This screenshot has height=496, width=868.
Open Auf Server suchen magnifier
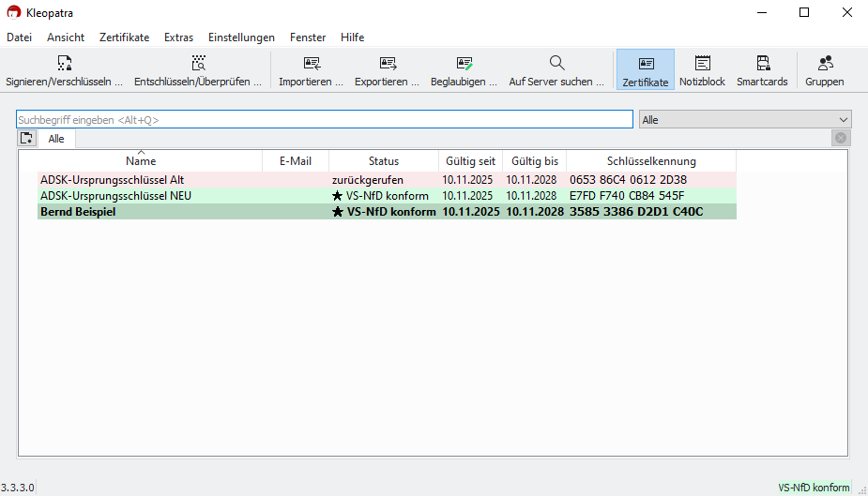(556, 64)
